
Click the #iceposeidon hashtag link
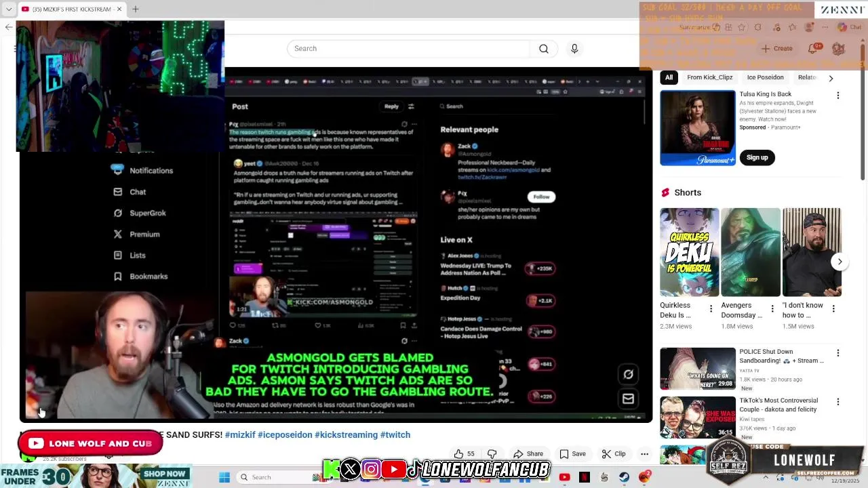click(285, 435)
